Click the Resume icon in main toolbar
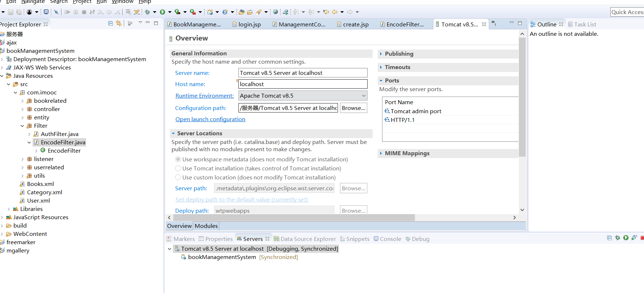Viewport: 644px width, 293px height. 67,12
